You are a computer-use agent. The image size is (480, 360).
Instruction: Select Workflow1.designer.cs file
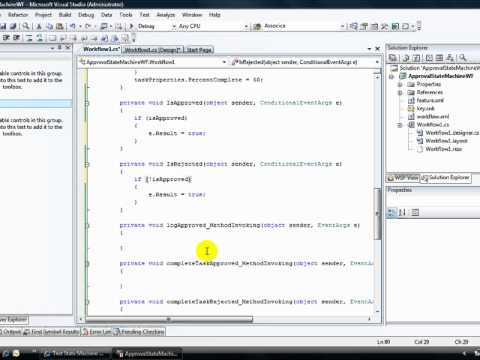pos(452,133)
